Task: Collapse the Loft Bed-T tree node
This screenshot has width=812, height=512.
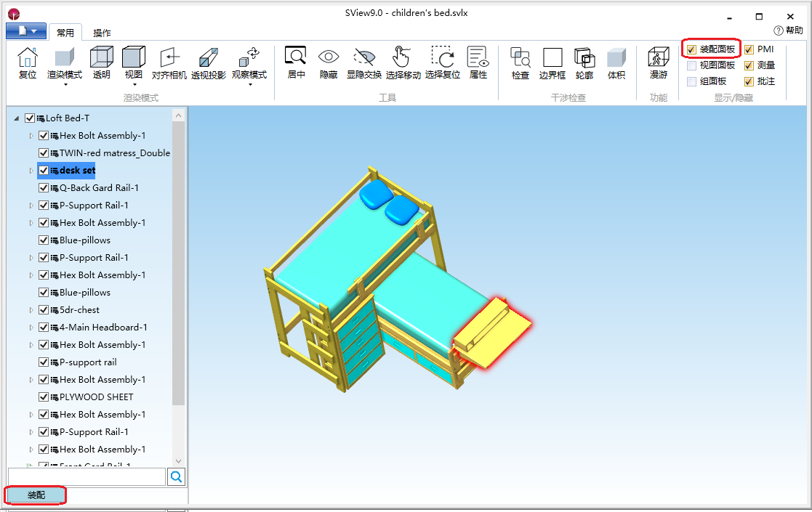Action: (x=17, y=118)
